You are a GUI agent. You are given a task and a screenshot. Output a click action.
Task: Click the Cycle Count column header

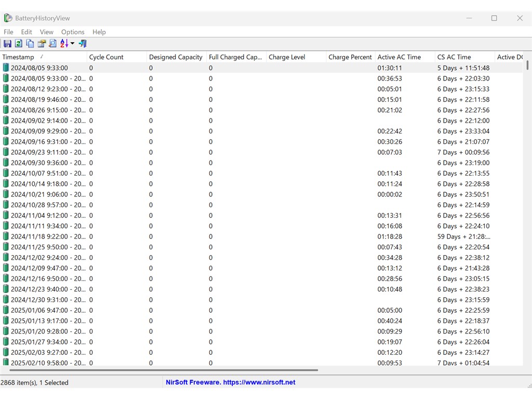[x=106, y=57]
